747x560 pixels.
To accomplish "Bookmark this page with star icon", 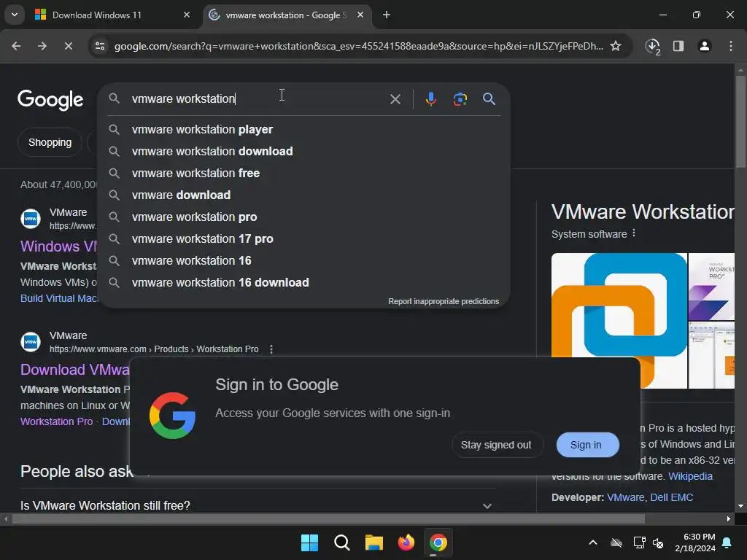I will tap(616, 46).
